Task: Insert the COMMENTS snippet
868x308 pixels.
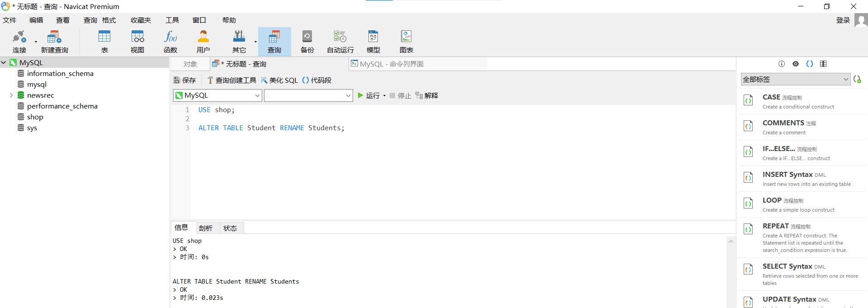Action: point(803,127)
